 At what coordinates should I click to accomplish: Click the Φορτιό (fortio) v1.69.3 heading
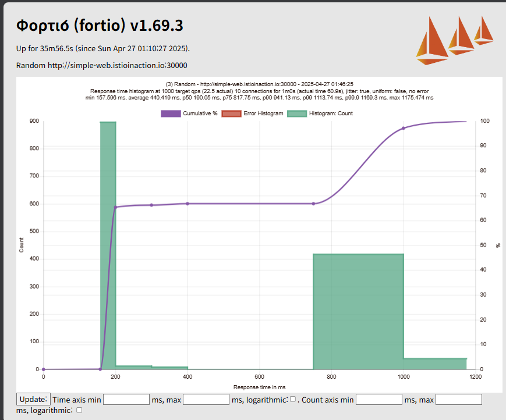tap(100, 26)
